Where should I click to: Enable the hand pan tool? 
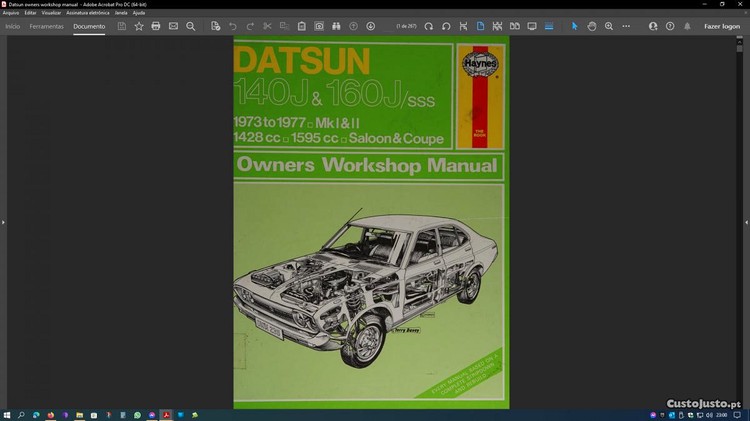click(x=592, y=26)
